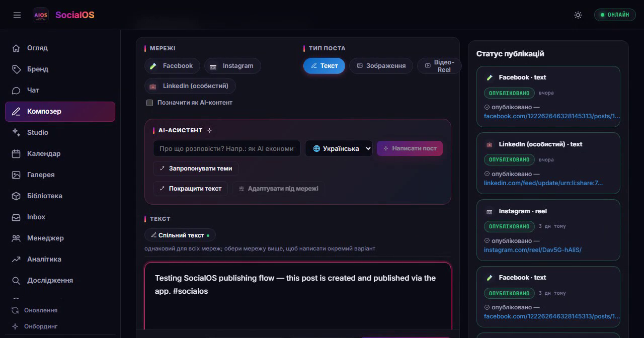
Task: Click the ОНЛАЙН status badge
Action: (614, 15)
